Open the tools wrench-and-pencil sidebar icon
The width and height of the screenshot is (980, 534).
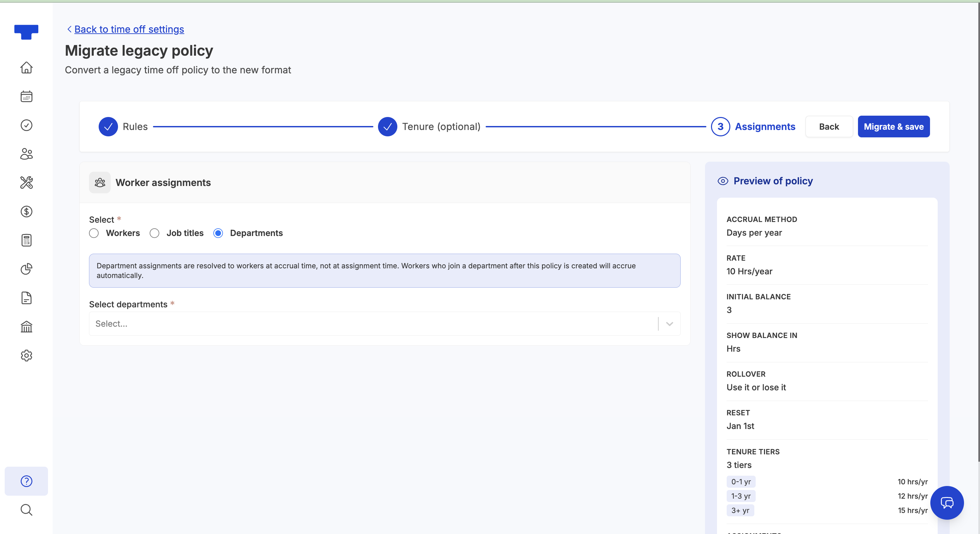click(26, 183)
